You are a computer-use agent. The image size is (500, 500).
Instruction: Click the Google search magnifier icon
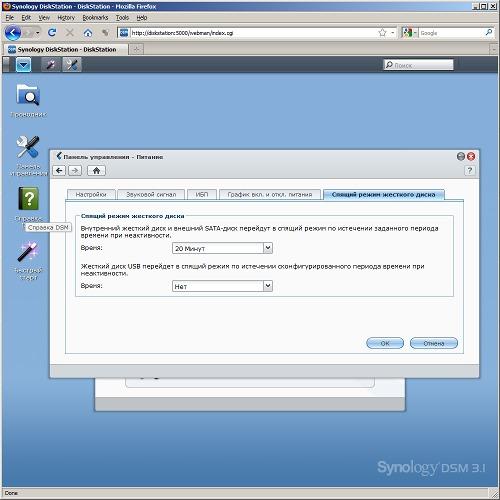point(489,32)
